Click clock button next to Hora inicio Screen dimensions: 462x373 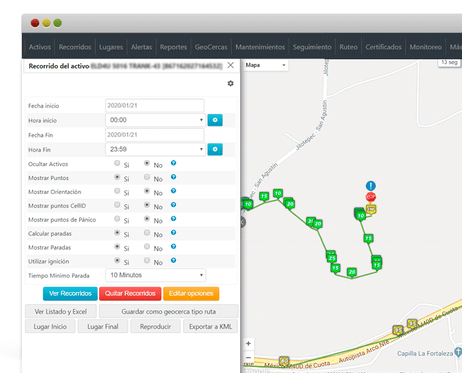215,120
